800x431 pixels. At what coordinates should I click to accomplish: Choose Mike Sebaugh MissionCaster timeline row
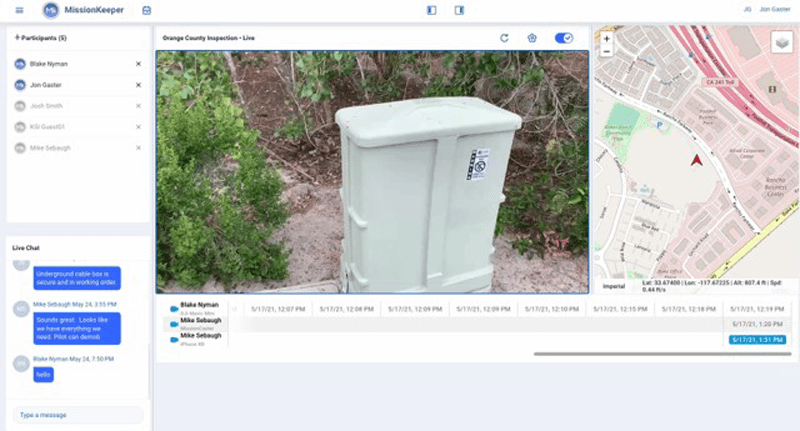pyautogui.click(x=199, y=324)
